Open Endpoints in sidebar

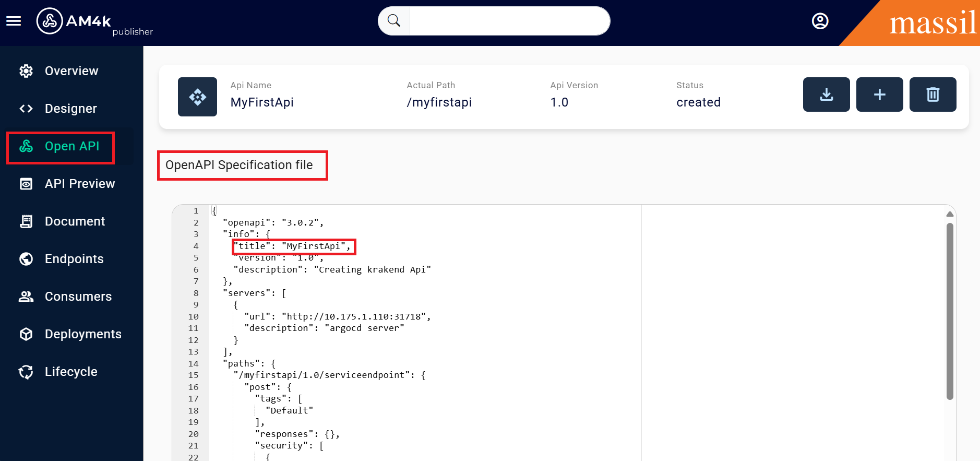point(74,259)
